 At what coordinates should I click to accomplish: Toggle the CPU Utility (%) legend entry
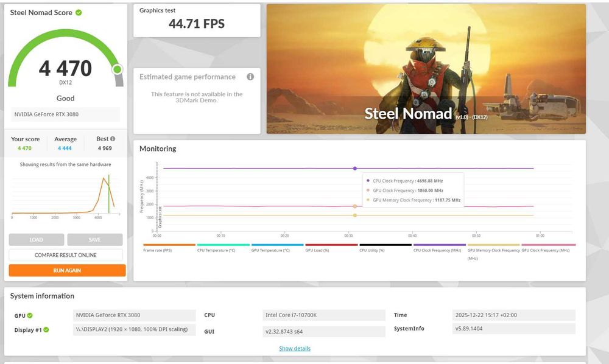pyautogui.click(x=385, y=248)
